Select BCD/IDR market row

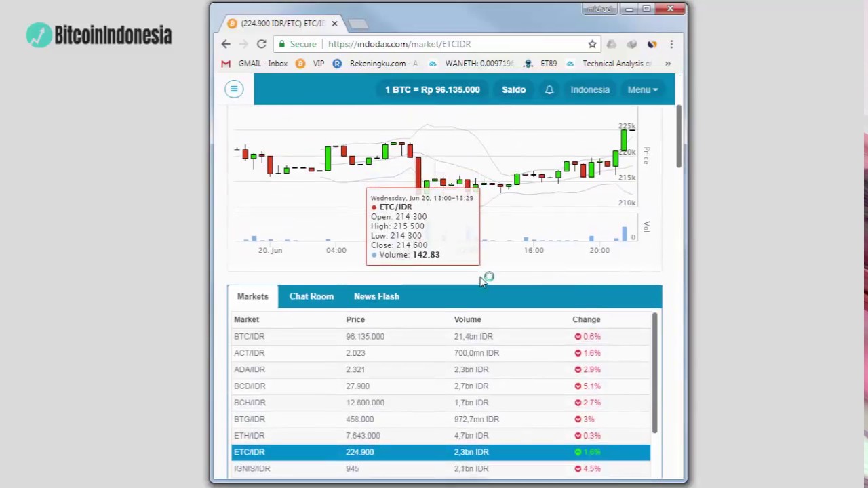pos(440,386)
